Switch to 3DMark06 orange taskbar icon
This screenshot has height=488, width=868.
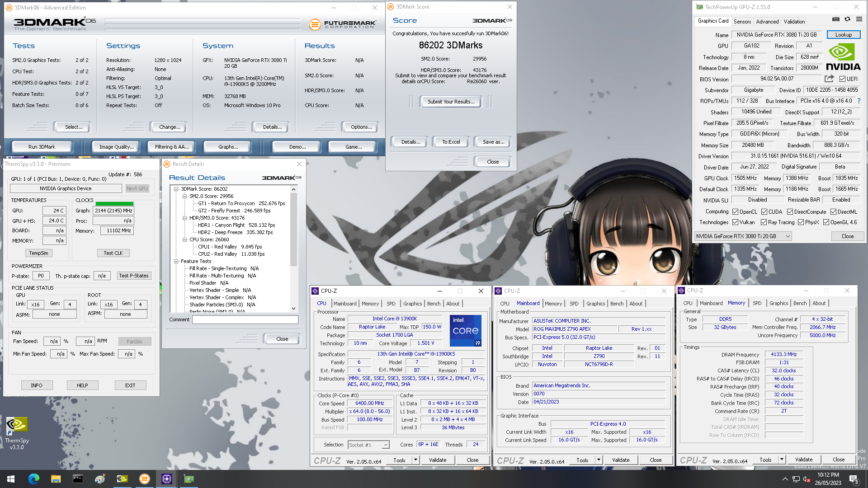tap(144, 479)
